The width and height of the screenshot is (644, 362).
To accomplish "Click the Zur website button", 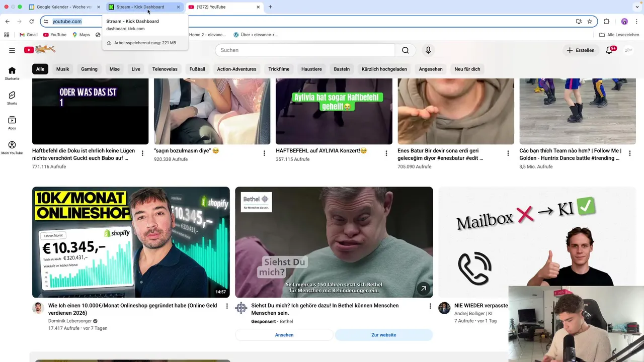I will pos(384,335).
